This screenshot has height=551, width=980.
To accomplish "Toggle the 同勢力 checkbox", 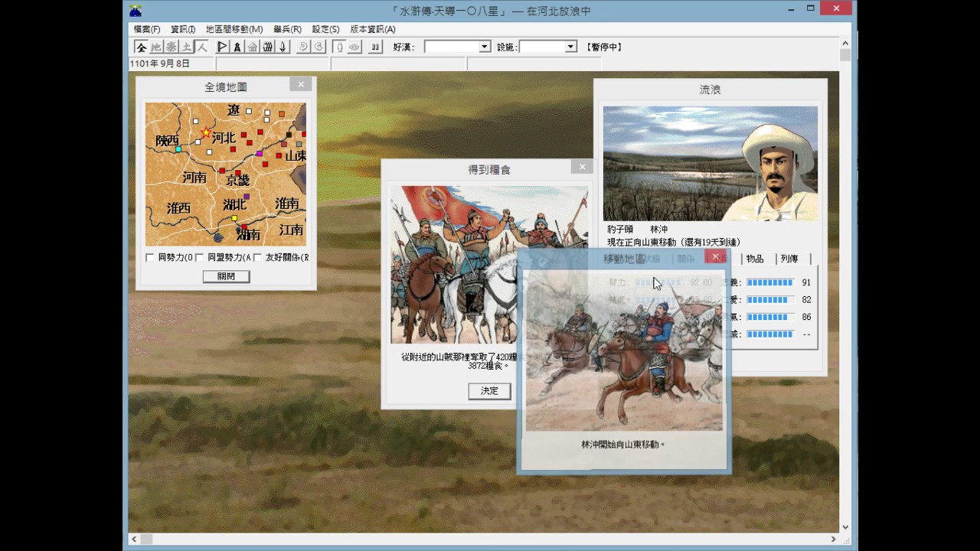I will (150, 258).
